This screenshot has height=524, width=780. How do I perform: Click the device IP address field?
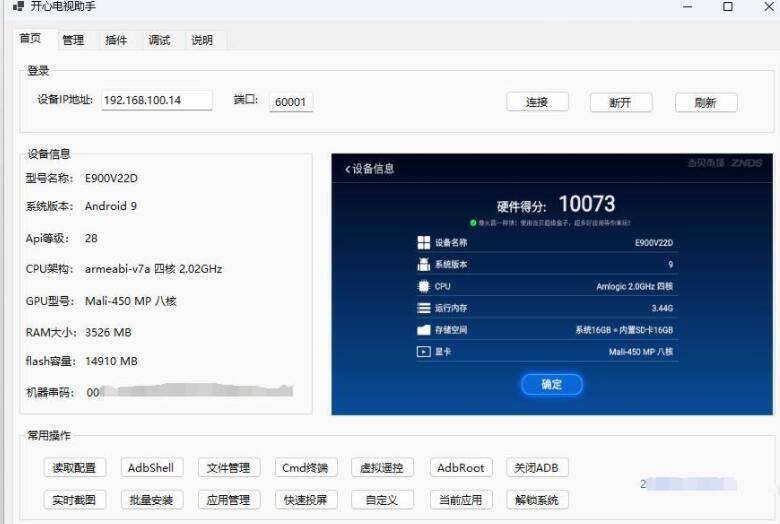[x=157, y=100]
